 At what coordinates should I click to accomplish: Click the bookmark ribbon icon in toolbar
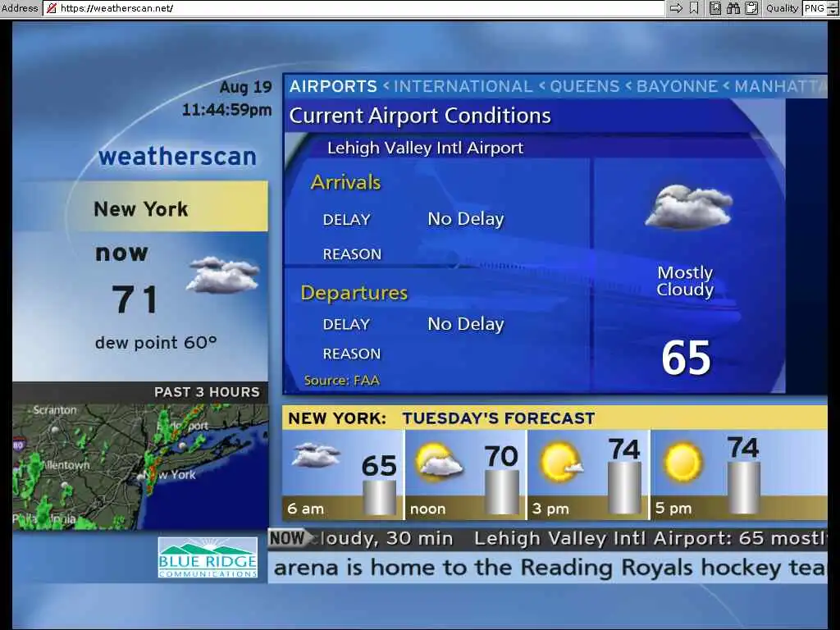coord(694,8)
